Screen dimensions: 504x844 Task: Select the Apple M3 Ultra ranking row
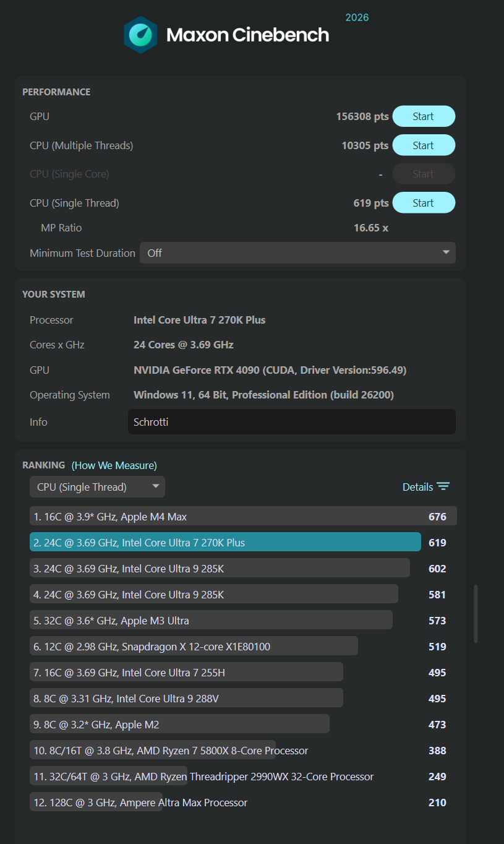(x=211, y=621)
